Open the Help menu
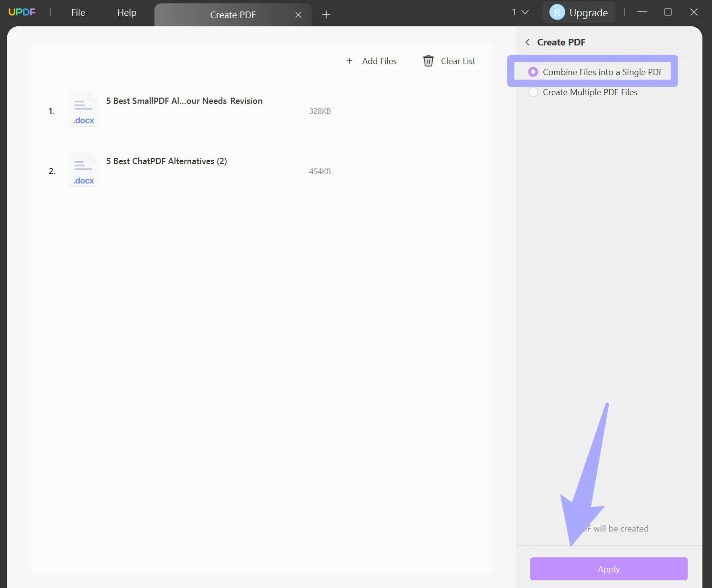 point(126,12)
